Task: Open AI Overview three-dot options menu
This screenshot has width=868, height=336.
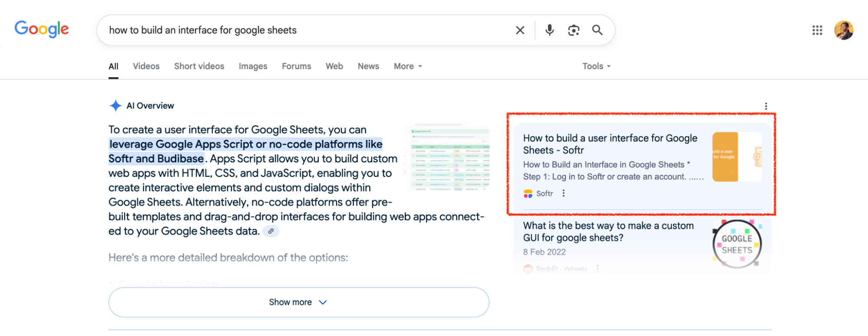Action: [766, 106]
